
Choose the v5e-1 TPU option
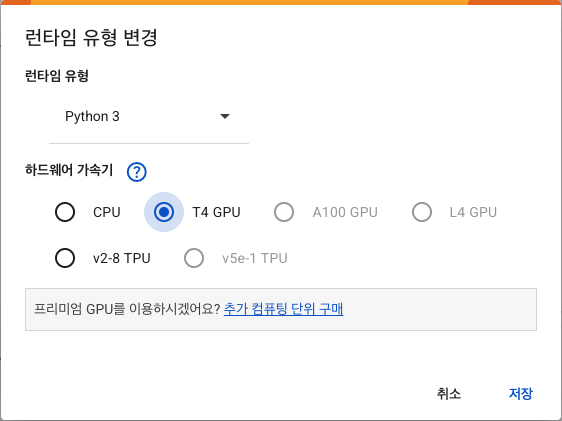(194, 258)
